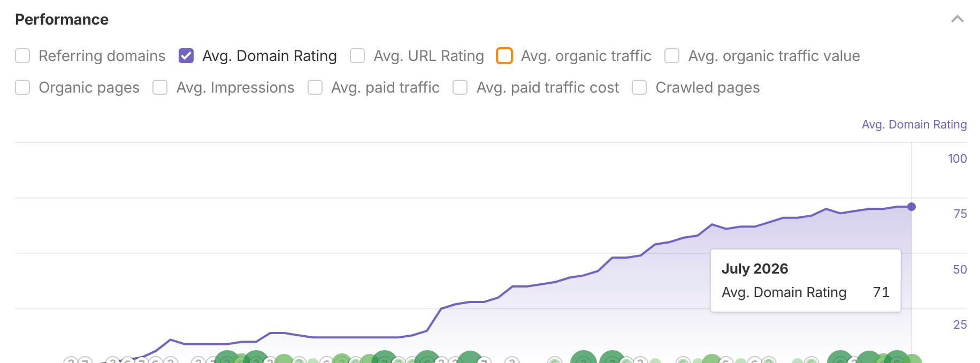Screen dimensions: 980x363
Task: Collapse the Performance section chevron
Action: click(x=957, y=19)
